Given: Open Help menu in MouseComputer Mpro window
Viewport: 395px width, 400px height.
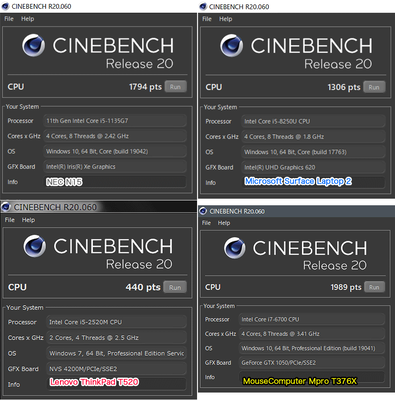Looking at the screenshot, I should 224,223.
